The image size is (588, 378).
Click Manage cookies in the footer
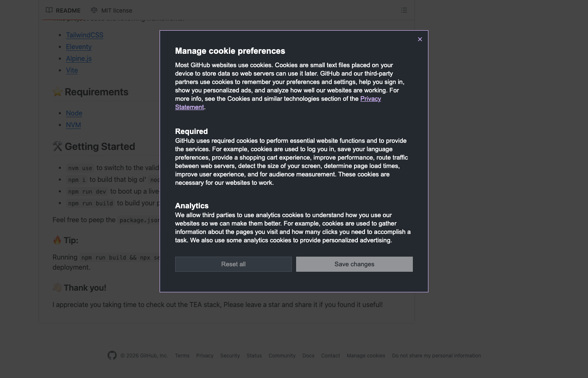365,355
